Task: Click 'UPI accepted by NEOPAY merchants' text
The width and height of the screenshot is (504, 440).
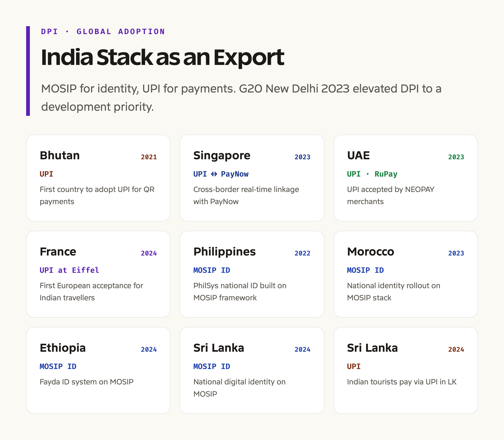Action: (x=390, y=195)
